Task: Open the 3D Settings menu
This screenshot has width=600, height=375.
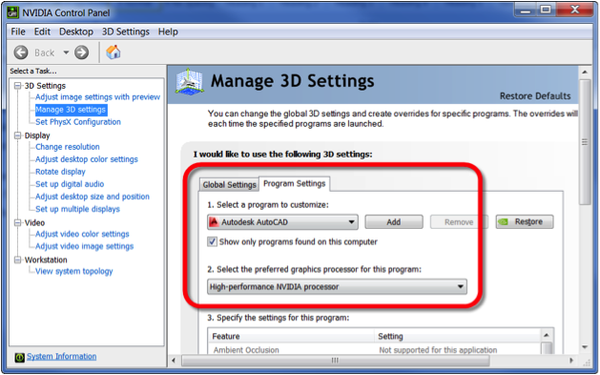Action: (x=126, y=32)
